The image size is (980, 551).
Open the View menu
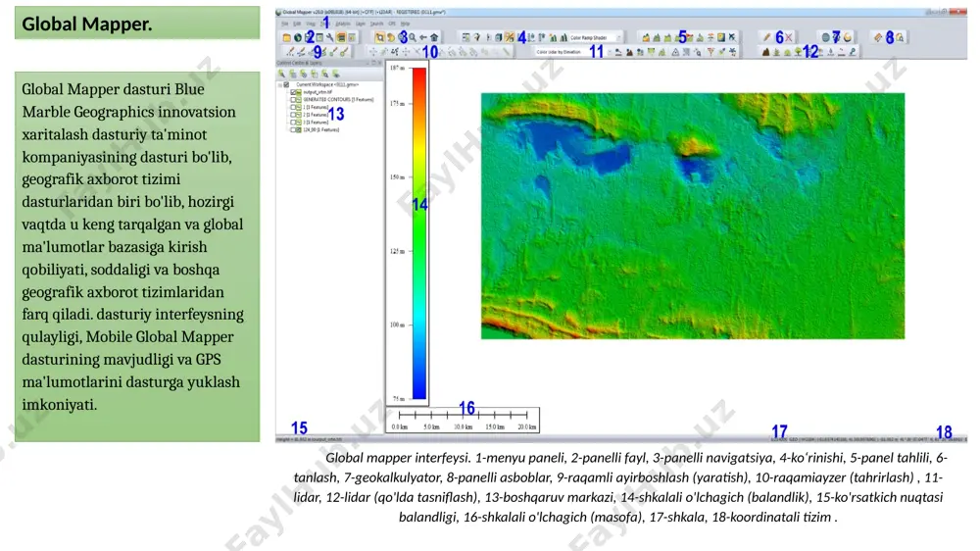tap(311, 24)
